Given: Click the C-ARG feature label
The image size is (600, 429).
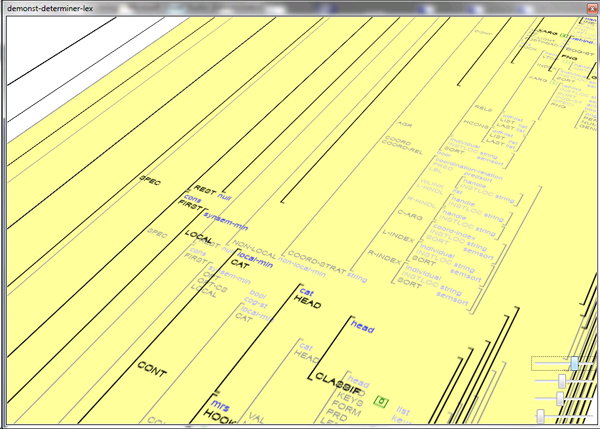Looking at the screenshot, I should point(410,215).
